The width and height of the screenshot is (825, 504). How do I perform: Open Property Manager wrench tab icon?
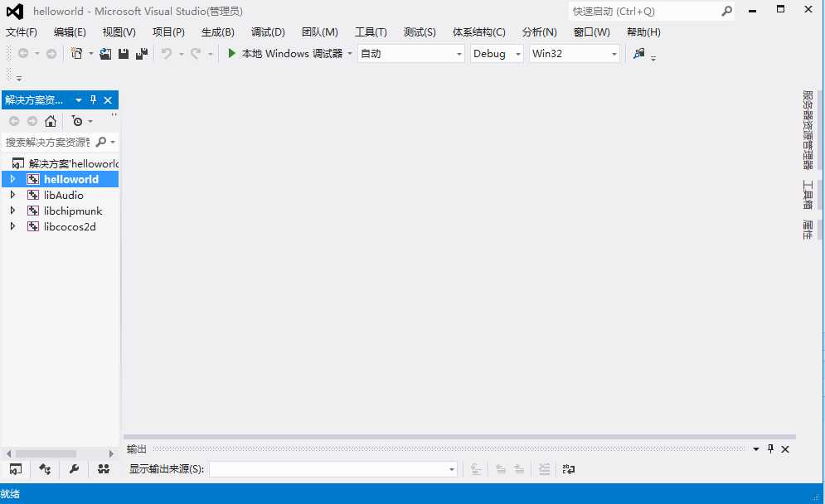pos(74,468)
